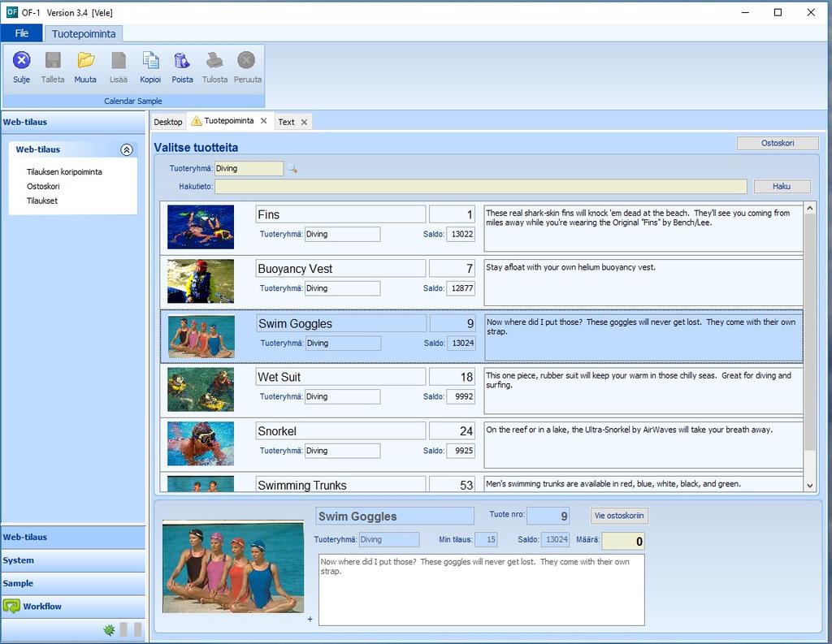
Task: Click the Saldo value 12877 for Buoyancy Vest
Action: click(x=461, y=288)
